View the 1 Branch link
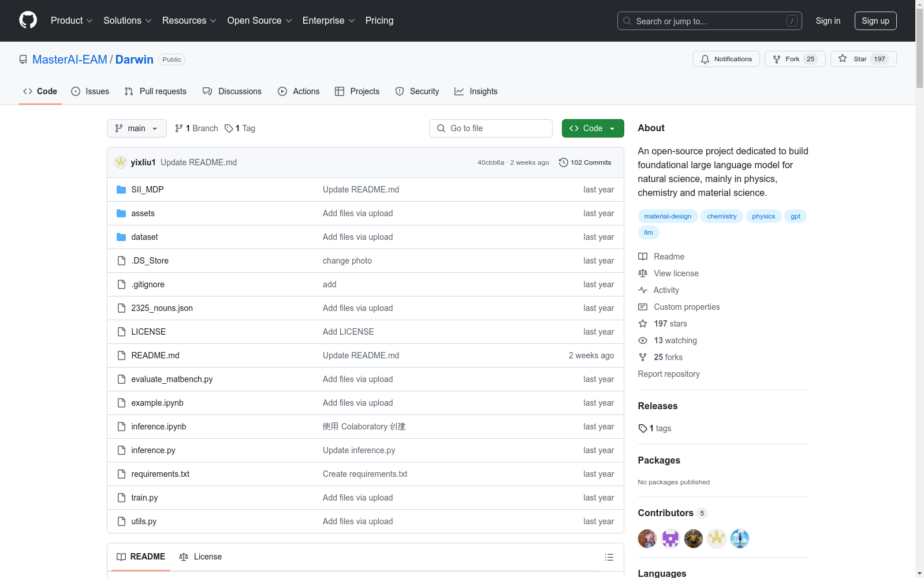The height and width of the screenshot is (578, 924). coord(196,128)
